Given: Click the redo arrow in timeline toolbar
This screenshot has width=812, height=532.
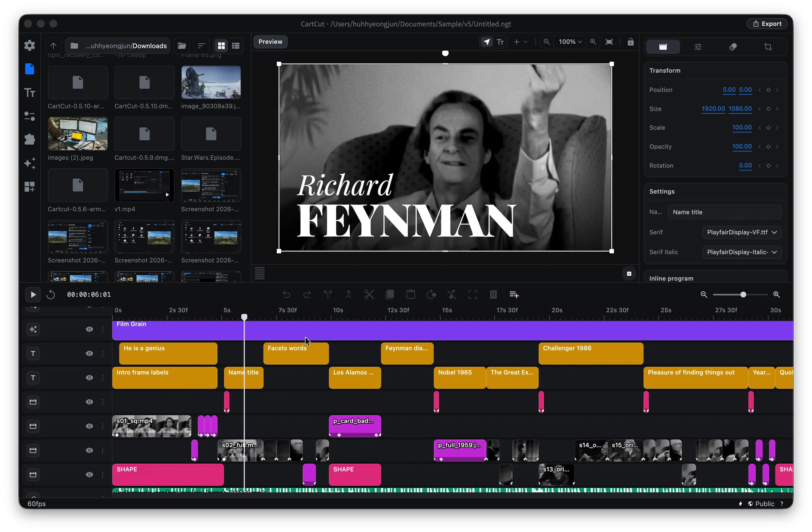Looking at the screenshot, I should click(x=307, y=294).
